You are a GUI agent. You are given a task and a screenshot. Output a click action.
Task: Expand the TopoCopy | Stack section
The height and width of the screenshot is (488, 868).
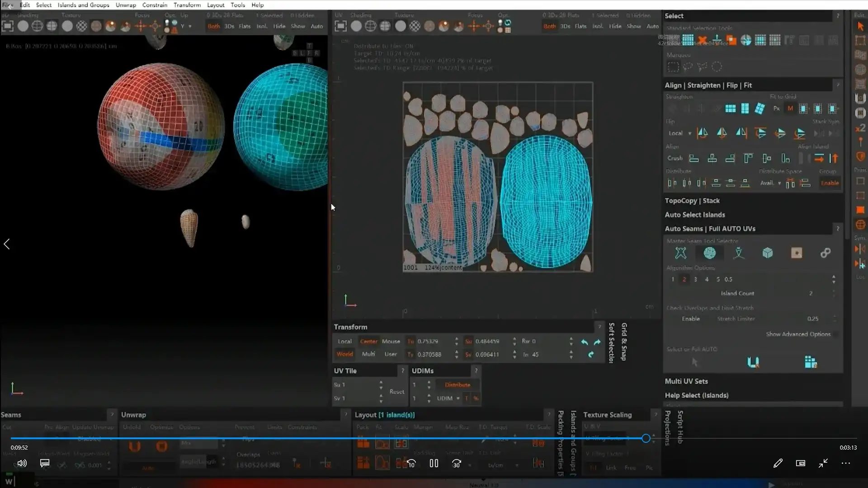692,201
